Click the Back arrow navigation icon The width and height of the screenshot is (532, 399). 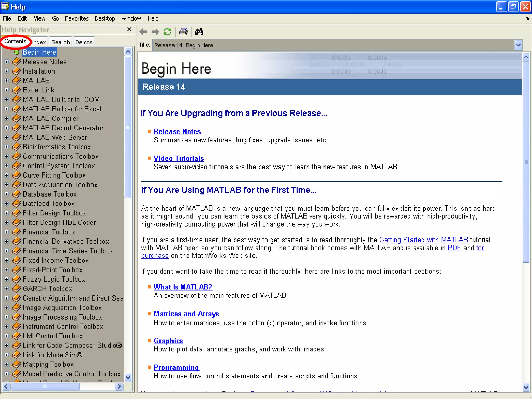click(143, 32)
